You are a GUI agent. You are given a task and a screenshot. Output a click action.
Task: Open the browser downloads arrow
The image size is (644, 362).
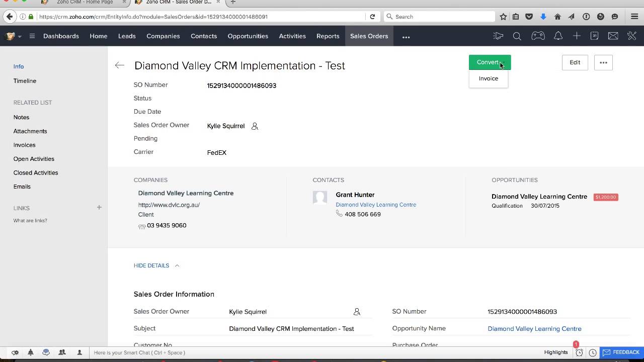[543, 17]
